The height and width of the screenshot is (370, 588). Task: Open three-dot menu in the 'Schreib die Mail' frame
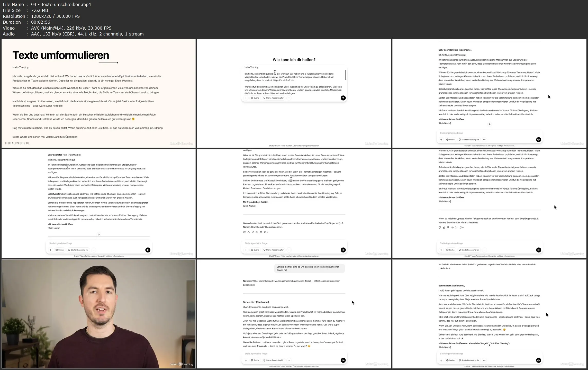click(289, 360)
